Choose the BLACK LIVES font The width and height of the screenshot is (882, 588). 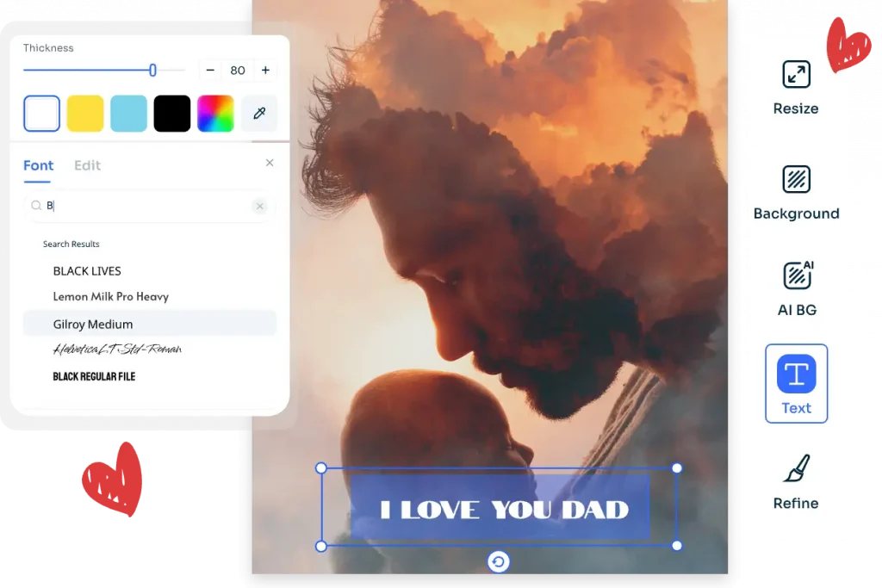[x=87, y=270]
